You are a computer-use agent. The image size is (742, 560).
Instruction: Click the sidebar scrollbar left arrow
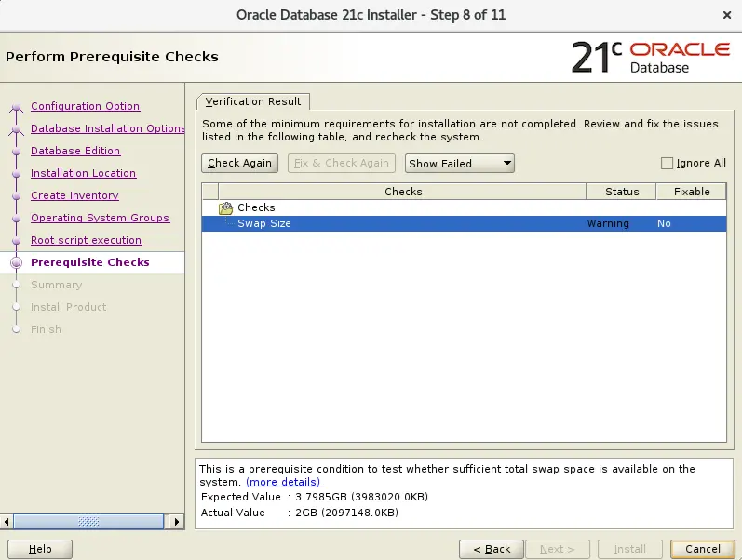tap(7, 522)
